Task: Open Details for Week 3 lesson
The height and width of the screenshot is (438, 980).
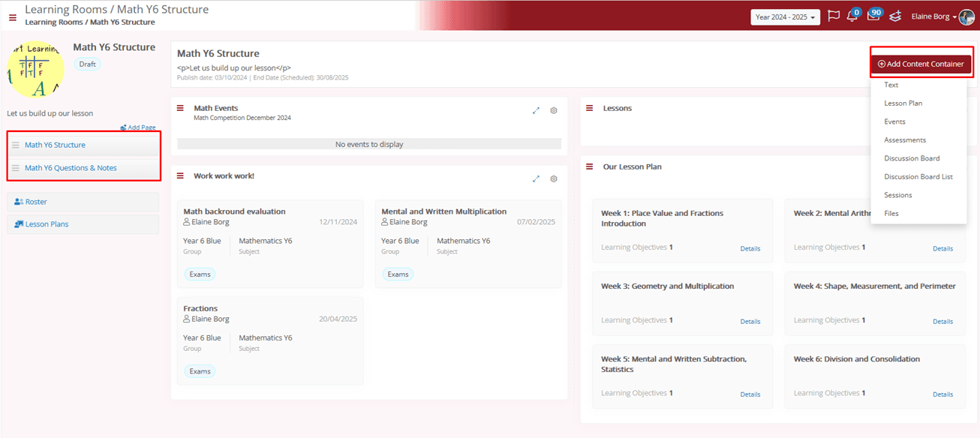Action: (x=750, y=321)
